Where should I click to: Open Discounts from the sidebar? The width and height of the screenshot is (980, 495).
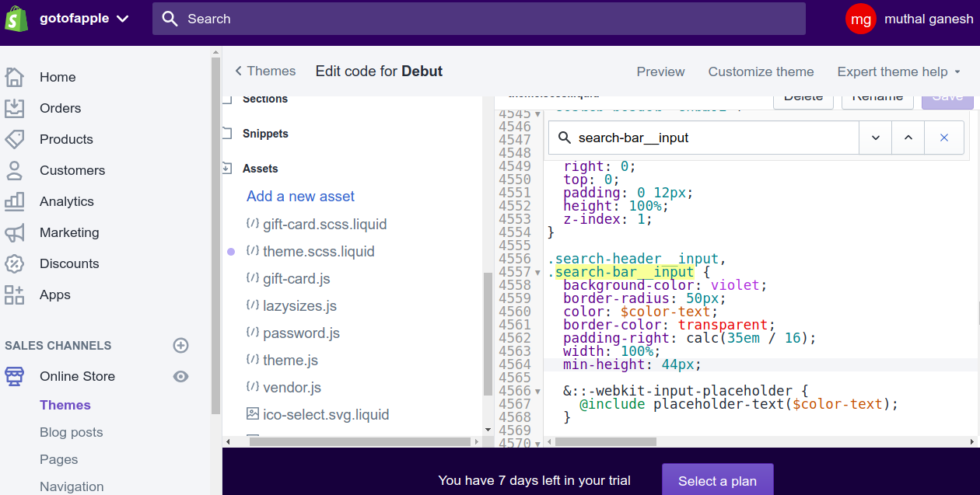tap(69, 263)
